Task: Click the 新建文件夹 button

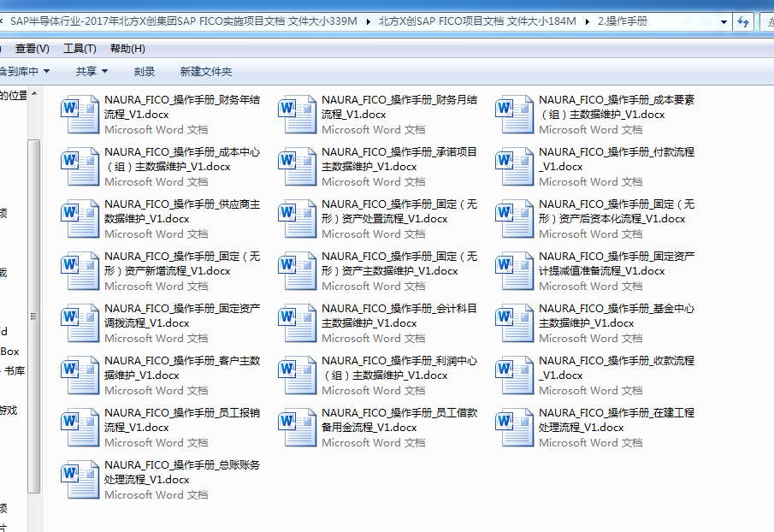Action: pyautogui.click(x=206, y=72)
